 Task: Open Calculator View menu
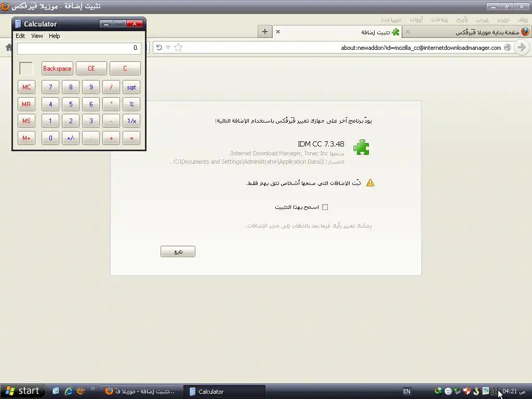(37, 36)
